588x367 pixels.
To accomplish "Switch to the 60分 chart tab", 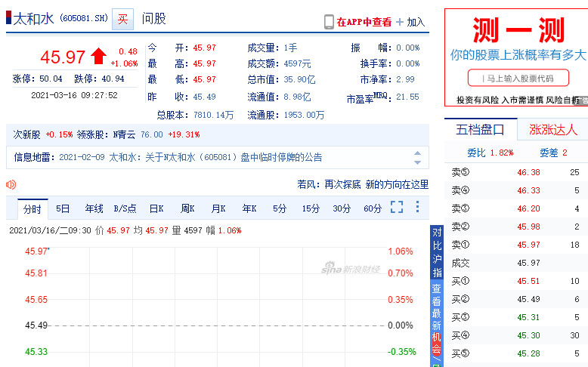I will (373, 208).
